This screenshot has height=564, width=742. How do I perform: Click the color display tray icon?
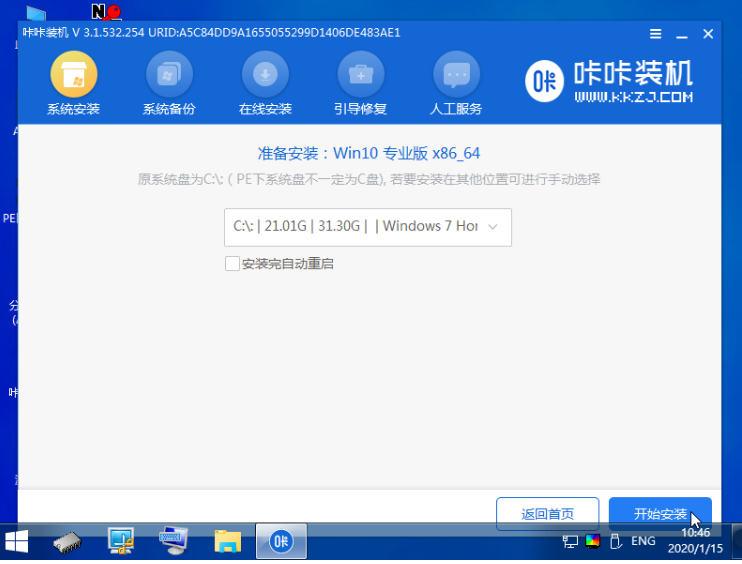594,541
